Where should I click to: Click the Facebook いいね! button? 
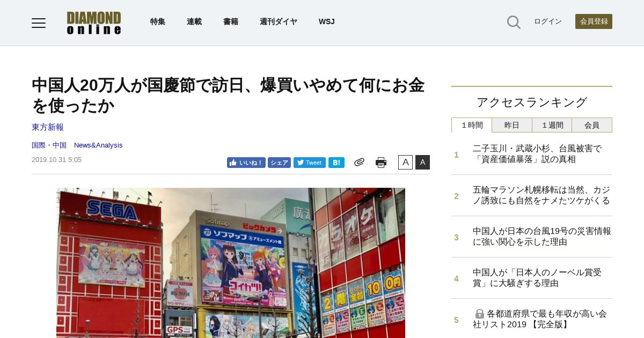[246, 163]
